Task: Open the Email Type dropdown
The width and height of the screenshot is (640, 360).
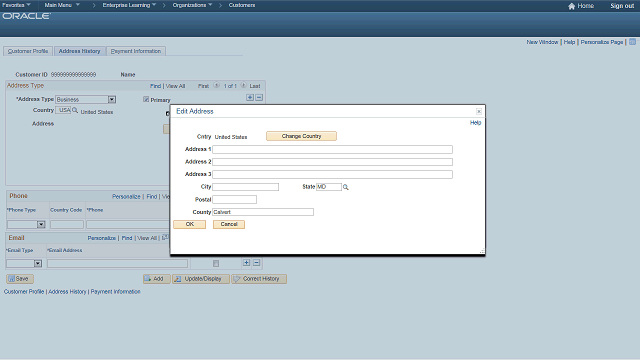Action: point(38,264)
